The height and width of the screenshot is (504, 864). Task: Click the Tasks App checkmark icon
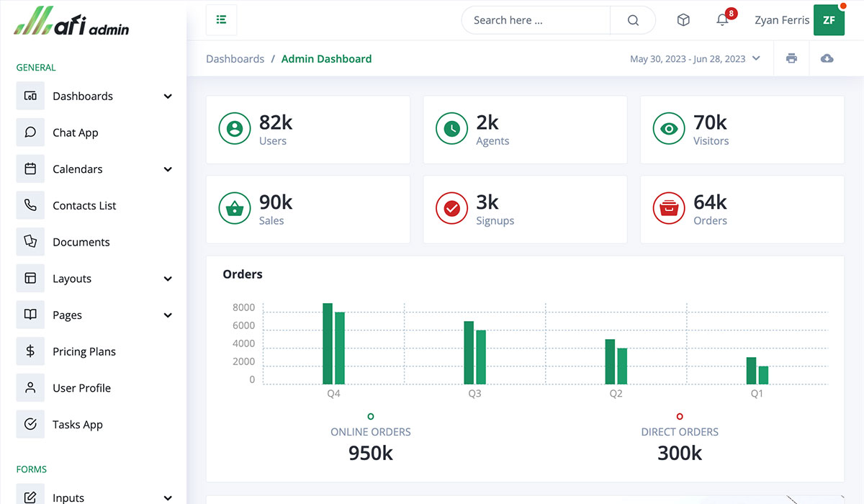click(x=30, y=424)
